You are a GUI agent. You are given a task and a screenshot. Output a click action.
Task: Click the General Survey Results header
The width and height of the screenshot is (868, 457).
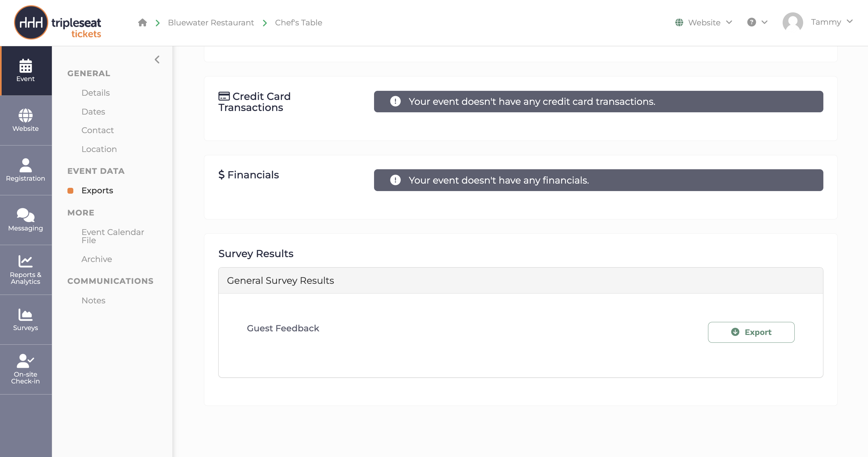521,280
